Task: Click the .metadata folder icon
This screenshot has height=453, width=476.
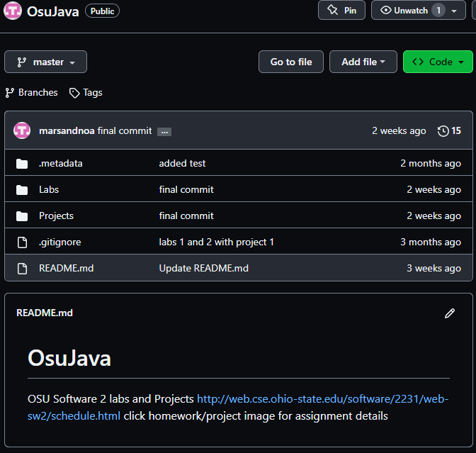Action: pyautogui.click(x=22, y=163)
